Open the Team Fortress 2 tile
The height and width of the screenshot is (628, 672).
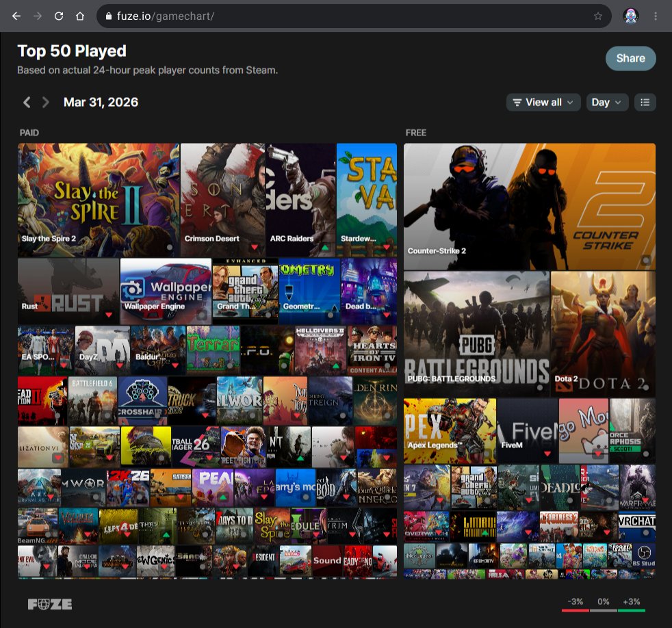tap(559, 527)
